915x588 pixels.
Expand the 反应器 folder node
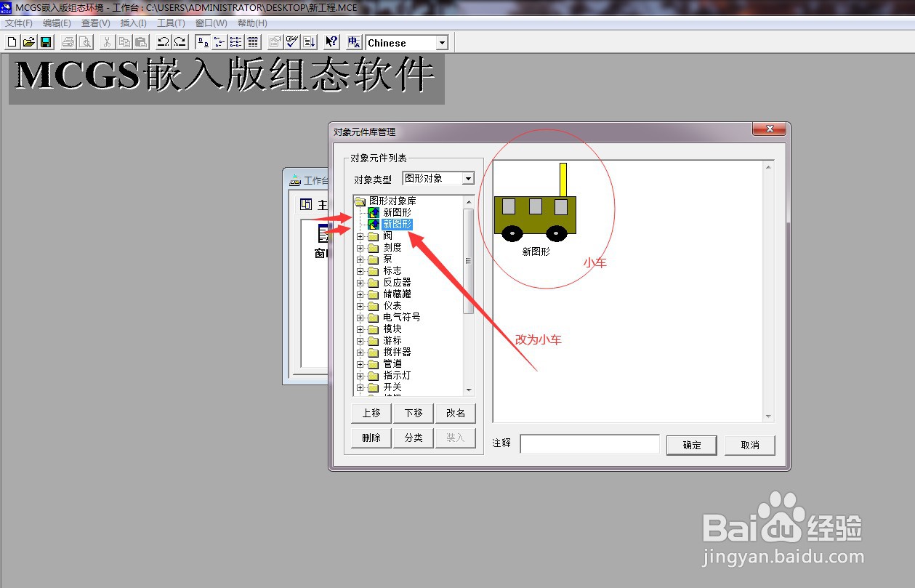360,283
